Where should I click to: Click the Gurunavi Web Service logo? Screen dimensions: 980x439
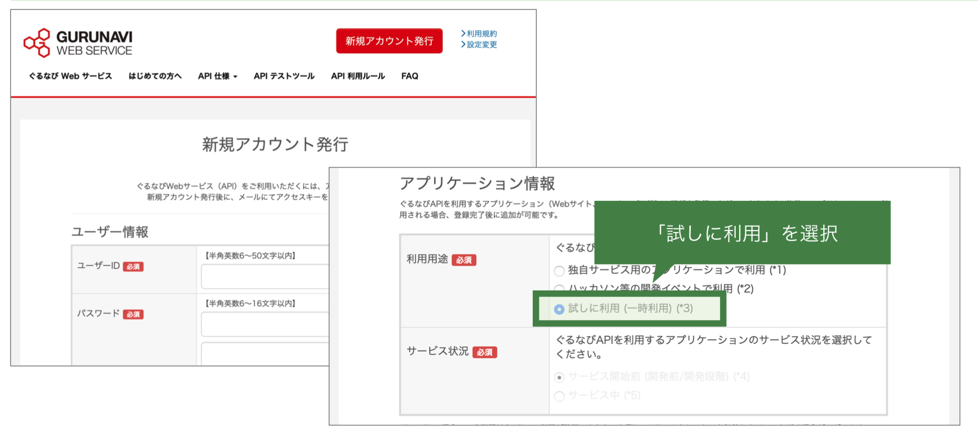coord(78,43)
